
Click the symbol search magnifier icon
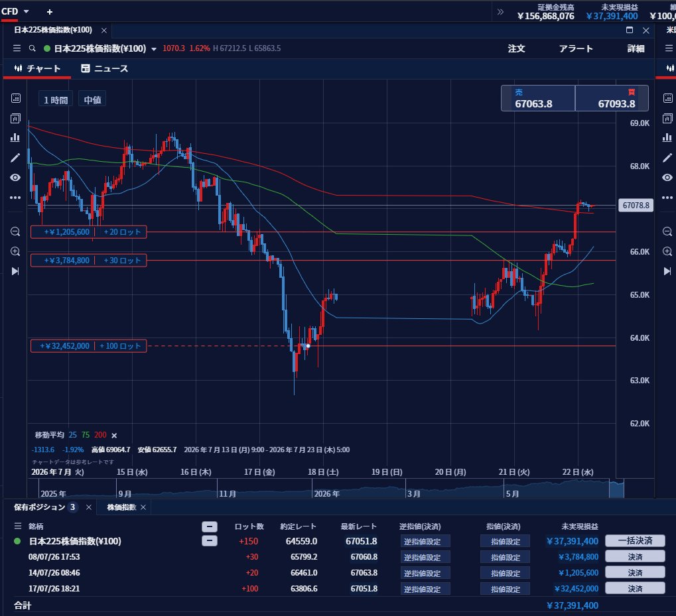[33, 48]
